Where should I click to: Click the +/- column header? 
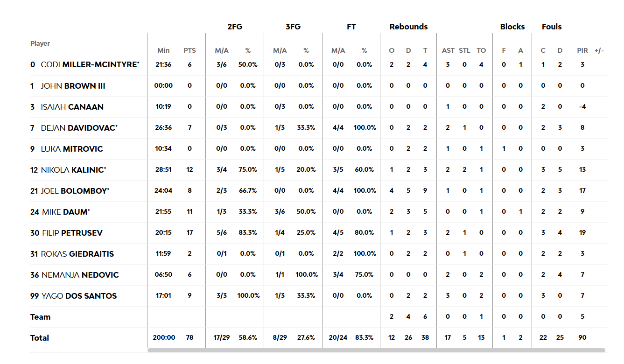pos(599,50)
